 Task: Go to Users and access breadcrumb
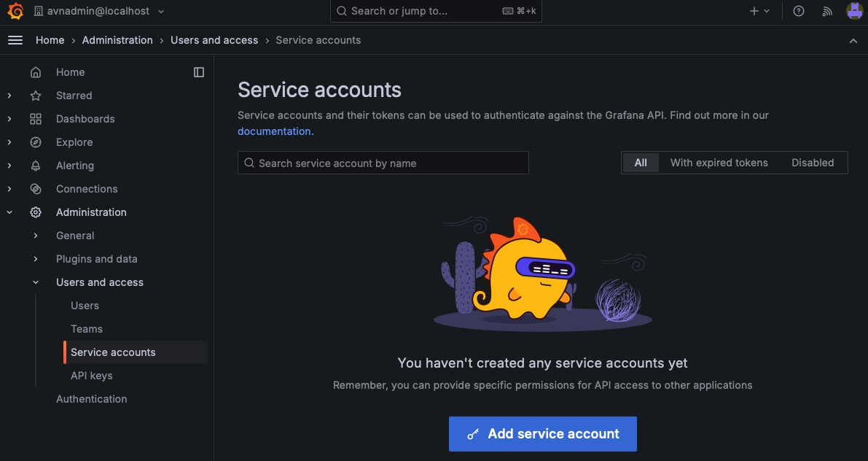(x=214, y=40)
